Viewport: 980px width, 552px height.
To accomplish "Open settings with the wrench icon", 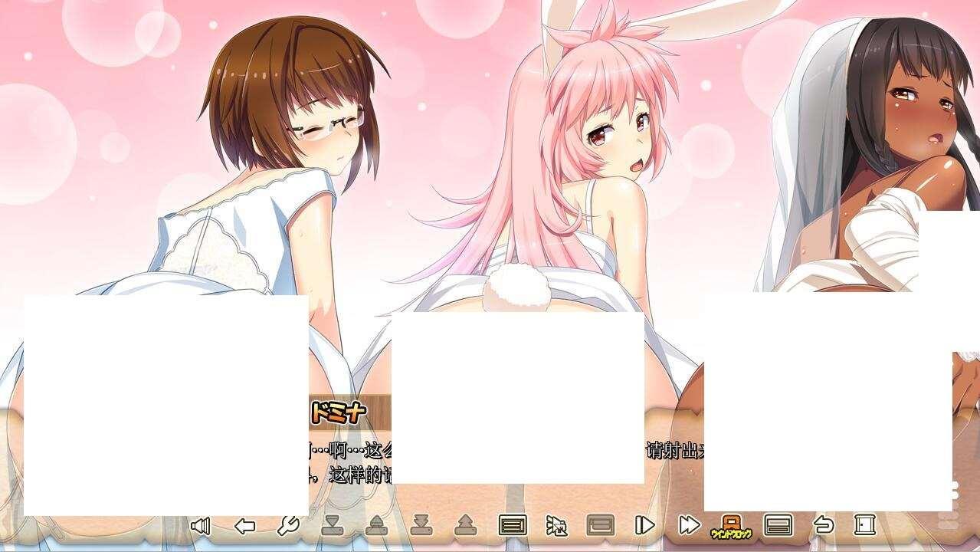I will pyautogui.click(x=288, y=525).
